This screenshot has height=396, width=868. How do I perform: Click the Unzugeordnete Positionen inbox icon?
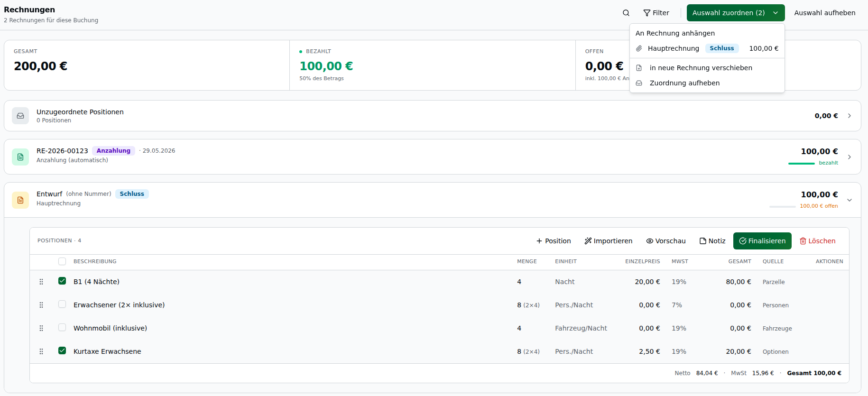20,116
